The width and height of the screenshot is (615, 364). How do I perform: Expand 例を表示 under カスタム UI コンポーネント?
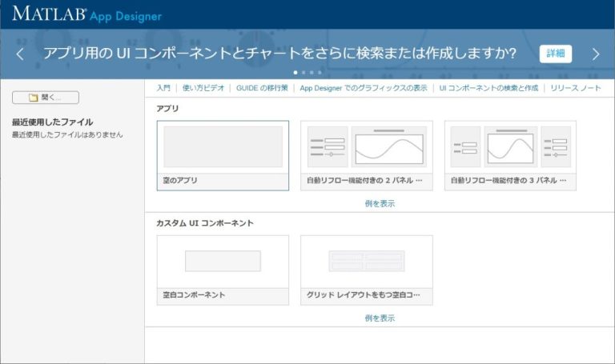(380, 318)
